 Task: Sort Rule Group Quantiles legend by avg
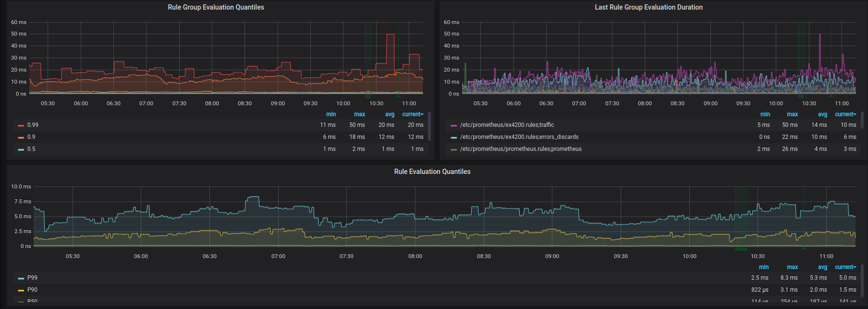pos(390,114)
